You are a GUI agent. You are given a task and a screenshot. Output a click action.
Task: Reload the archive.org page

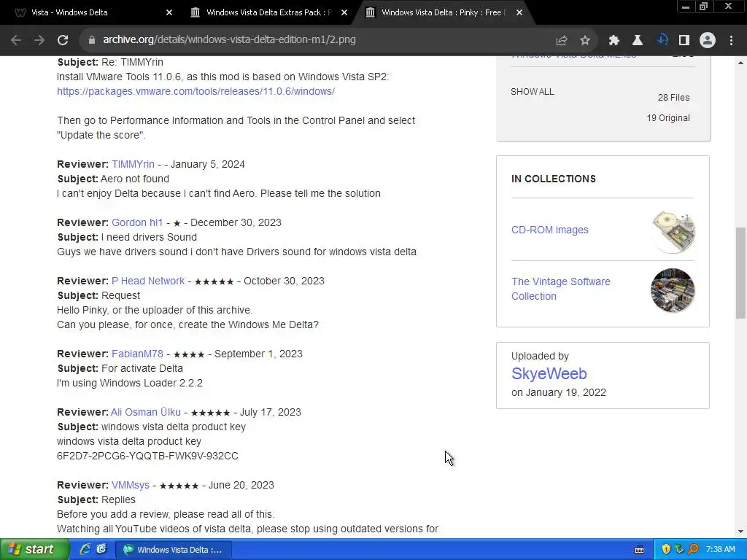coord(63,40)
